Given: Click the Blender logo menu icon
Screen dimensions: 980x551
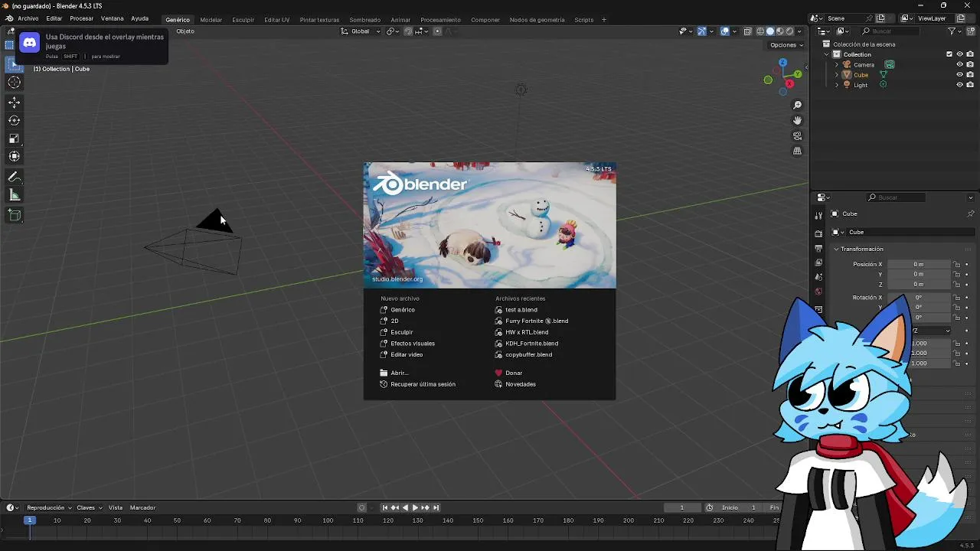Looking at the screenshot, I should click(9, 18).
